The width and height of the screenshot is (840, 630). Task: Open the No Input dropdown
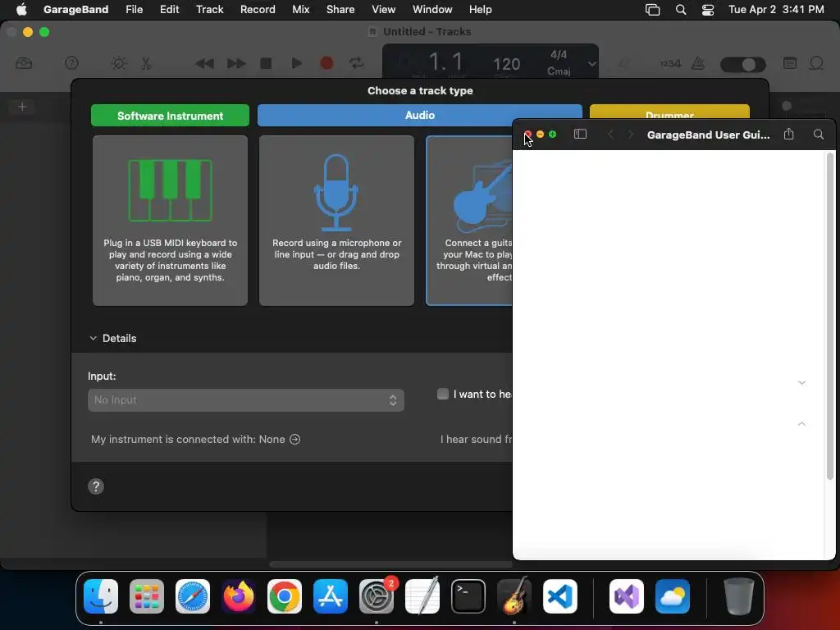point(246,400)
